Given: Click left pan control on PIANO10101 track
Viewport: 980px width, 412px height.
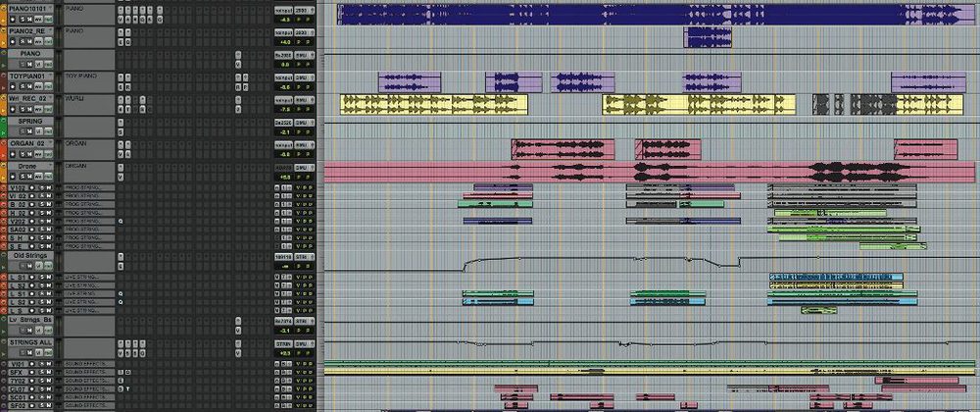Looking at the screenshot, I should [298, 20].
